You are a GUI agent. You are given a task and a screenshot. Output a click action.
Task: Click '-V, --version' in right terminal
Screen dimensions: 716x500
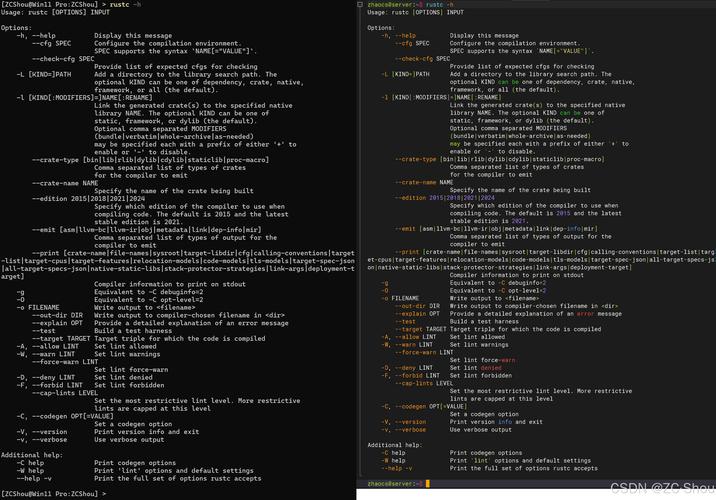pyautogui.click(x=404, y=422)
